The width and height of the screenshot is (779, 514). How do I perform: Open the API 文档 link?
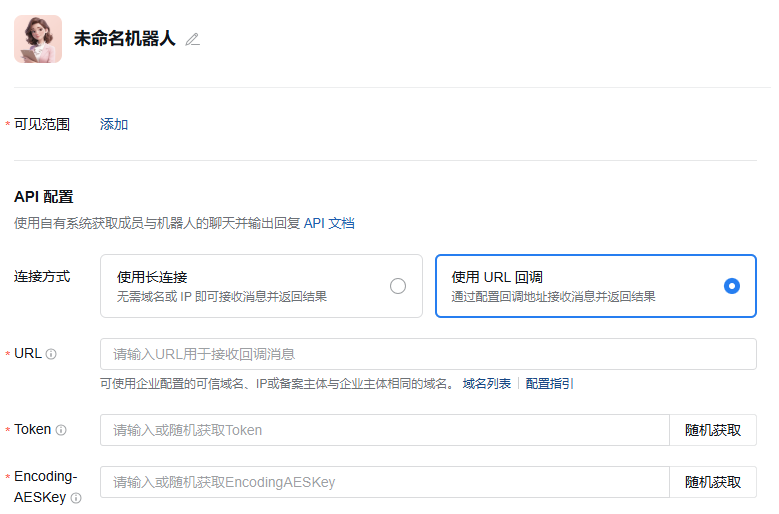coord(329,223)
